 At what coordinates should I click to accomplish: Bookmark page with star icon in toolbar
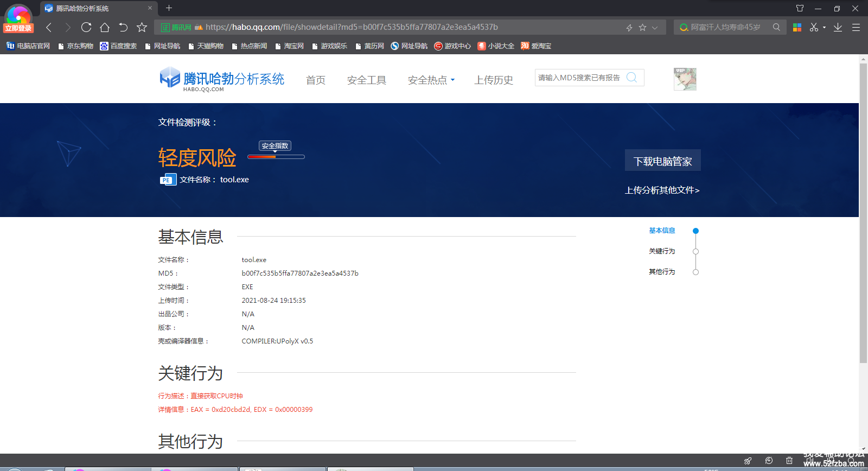pyautogui.click(x=142, y=27)
